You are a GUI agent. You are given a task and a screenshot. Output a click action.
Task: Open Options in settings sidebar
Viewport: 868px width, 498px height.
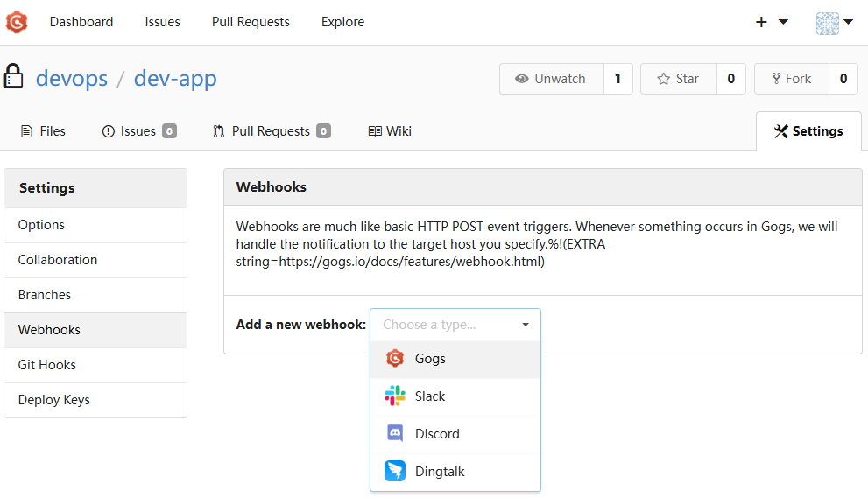pos(95,225)
